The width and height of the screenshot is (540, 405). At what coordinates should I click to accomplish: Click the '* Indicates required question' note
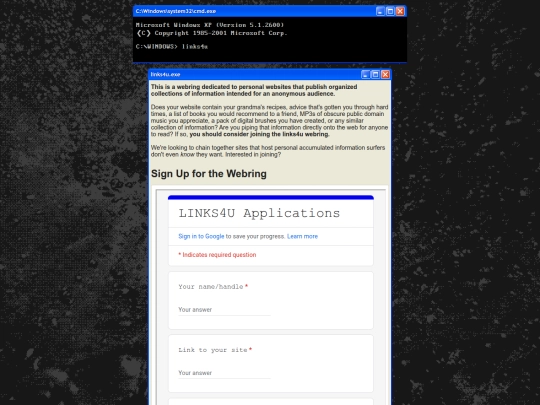click(x=217, y=255)
